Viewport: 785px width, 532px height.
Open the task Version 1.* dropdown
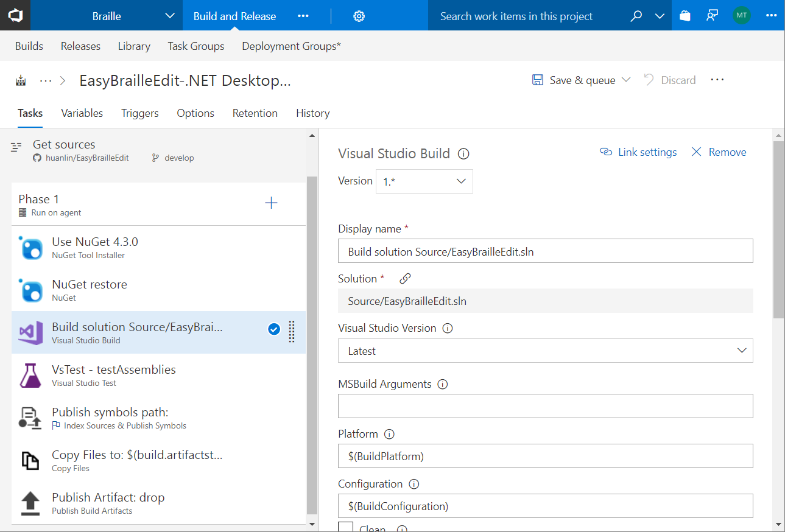click(424, 181)
